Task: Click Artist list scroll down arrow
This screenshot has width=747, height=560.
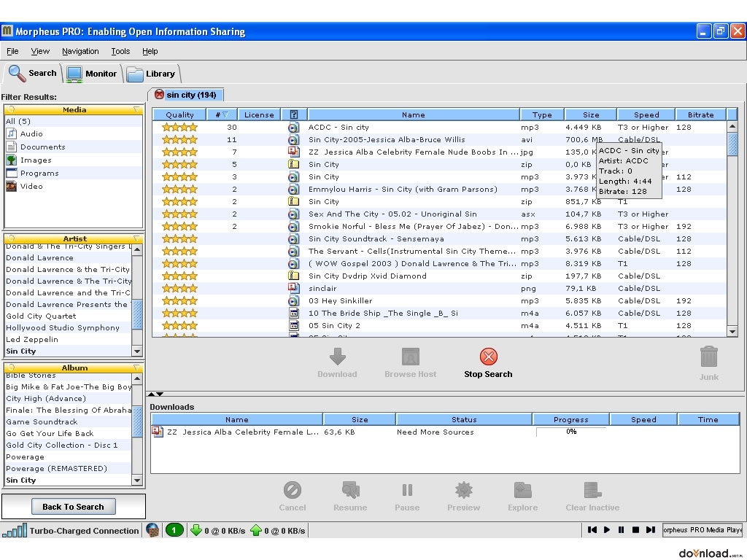Action: tap(137, 351)
